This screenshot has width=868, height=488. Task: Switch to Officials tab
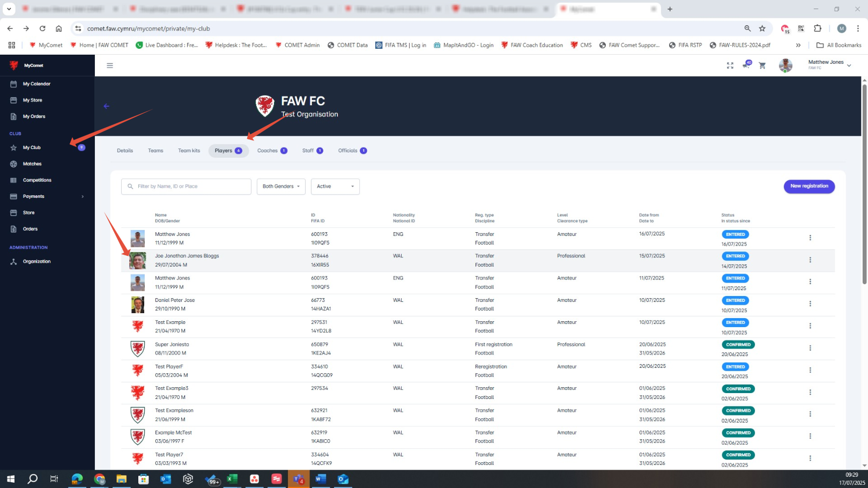coord(352,151)
